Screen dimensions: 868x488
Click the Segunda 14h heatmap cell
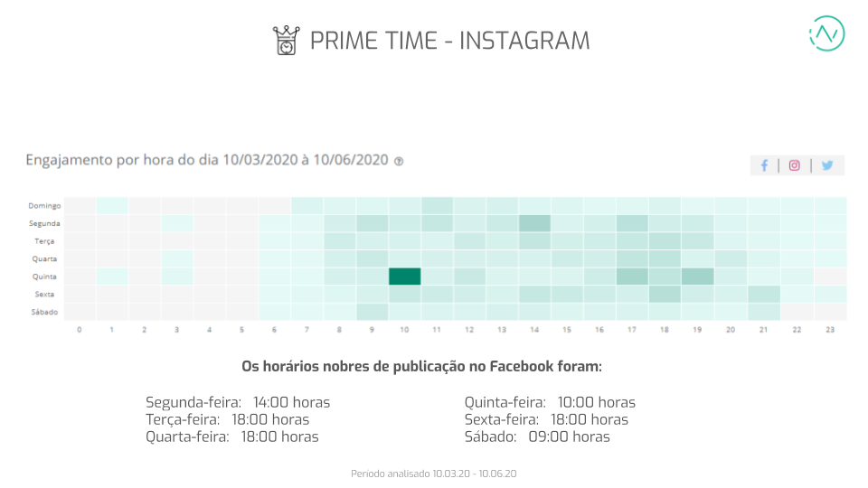point(535,222)
